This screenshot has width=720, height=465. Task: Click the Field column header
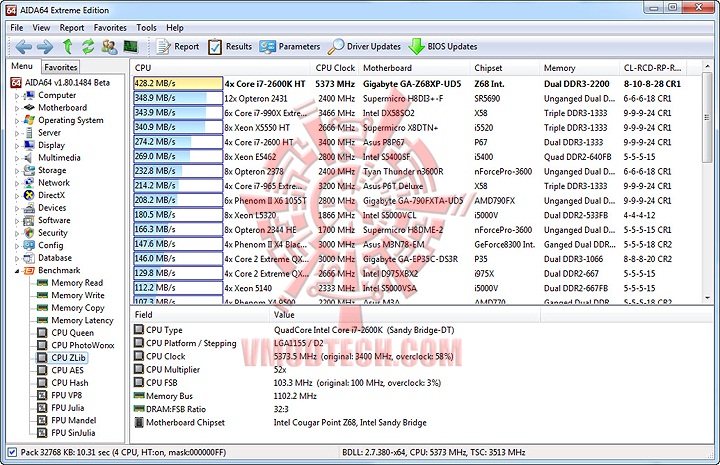point(200,315)
